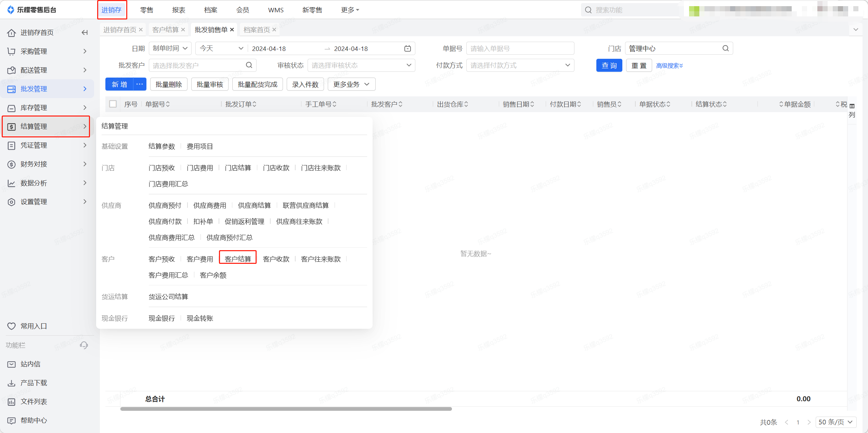Screen dimensions: 868x433
Task: Click the magnifier in 门店 field
Action: click(725, 48)
